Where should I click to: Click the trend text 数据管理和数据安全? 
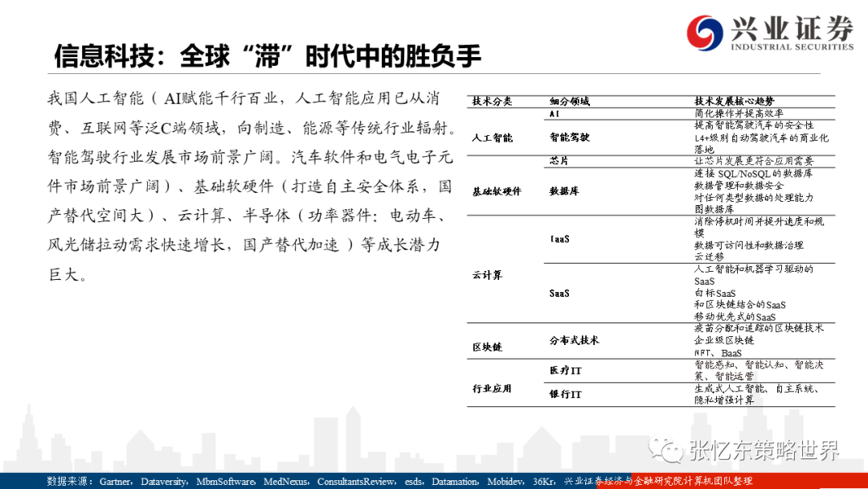tap(739, 186)
